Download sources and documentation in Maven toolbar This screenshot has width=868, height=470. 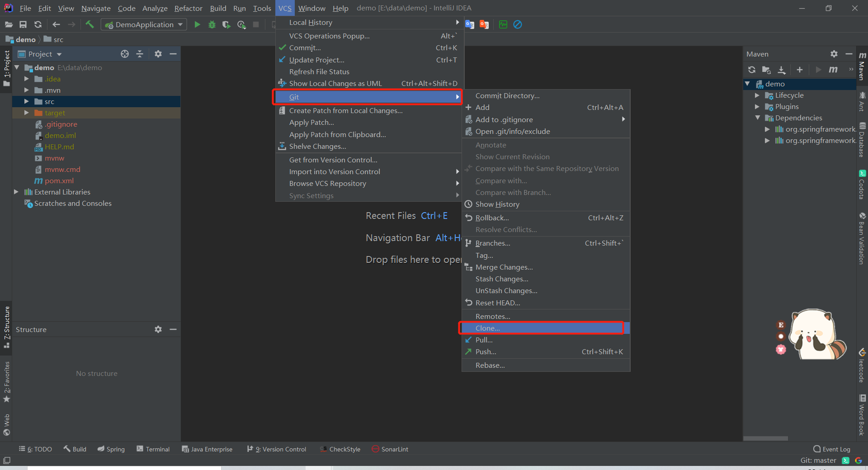click(782, 70)
